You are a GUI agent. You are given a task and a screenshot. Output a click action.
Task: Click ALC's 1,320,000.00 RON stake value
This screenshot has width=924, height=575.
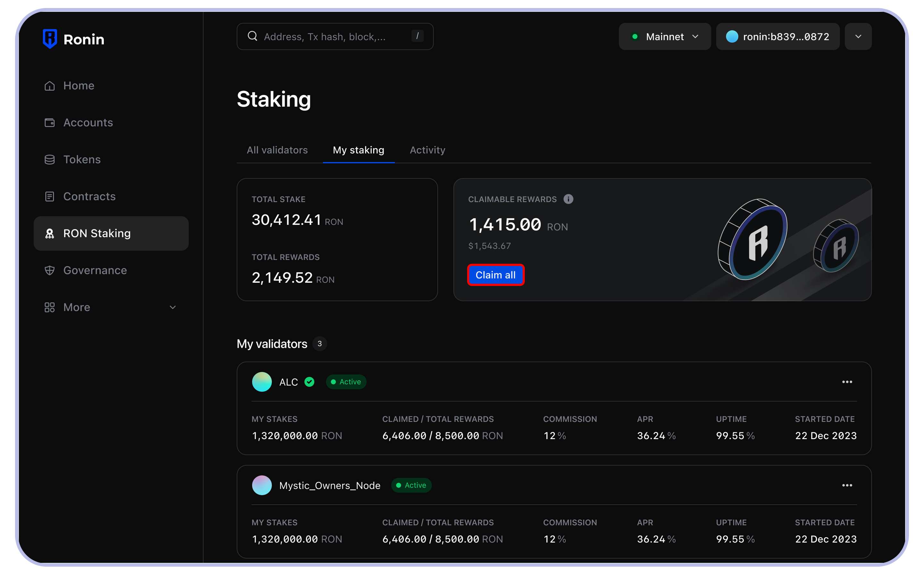pyautogui.click(x=297, y=436)
